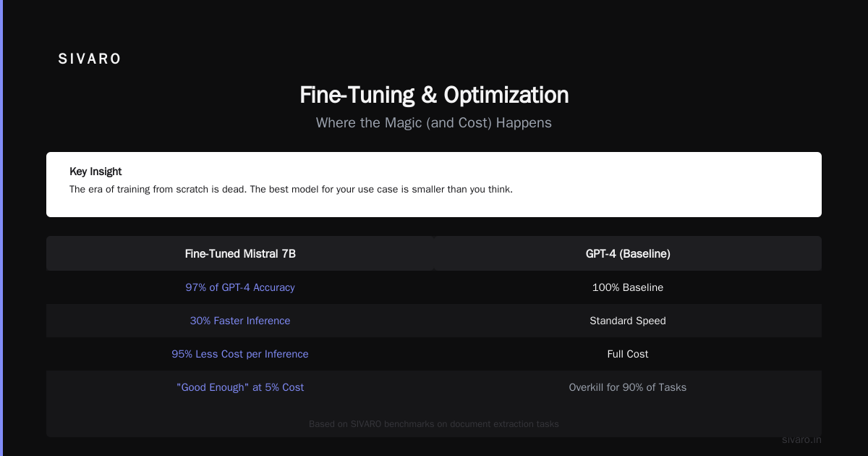
Task: Select the 'era of training from scratch' sentence
Action: pos(291,190)
